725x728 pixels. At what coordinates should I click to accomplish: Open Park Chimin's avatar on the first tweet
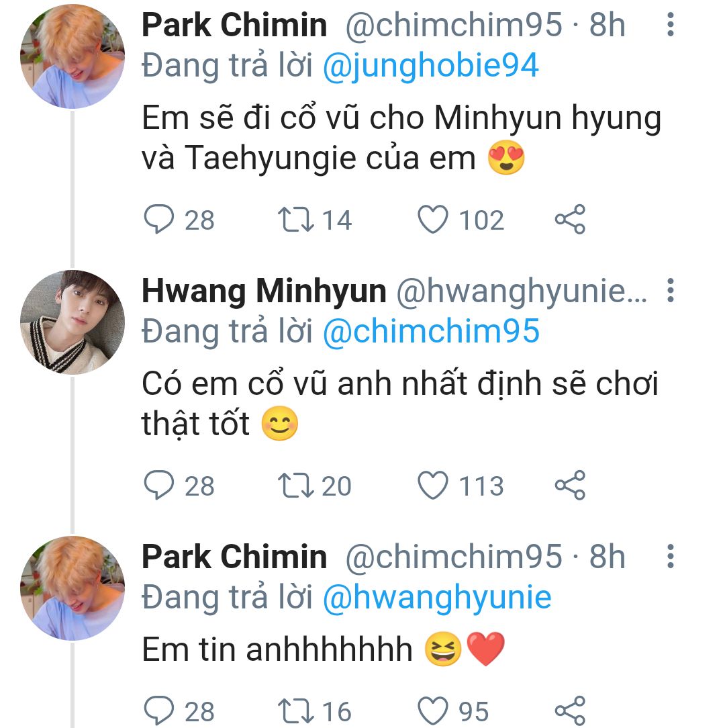[x=72, y=56]
